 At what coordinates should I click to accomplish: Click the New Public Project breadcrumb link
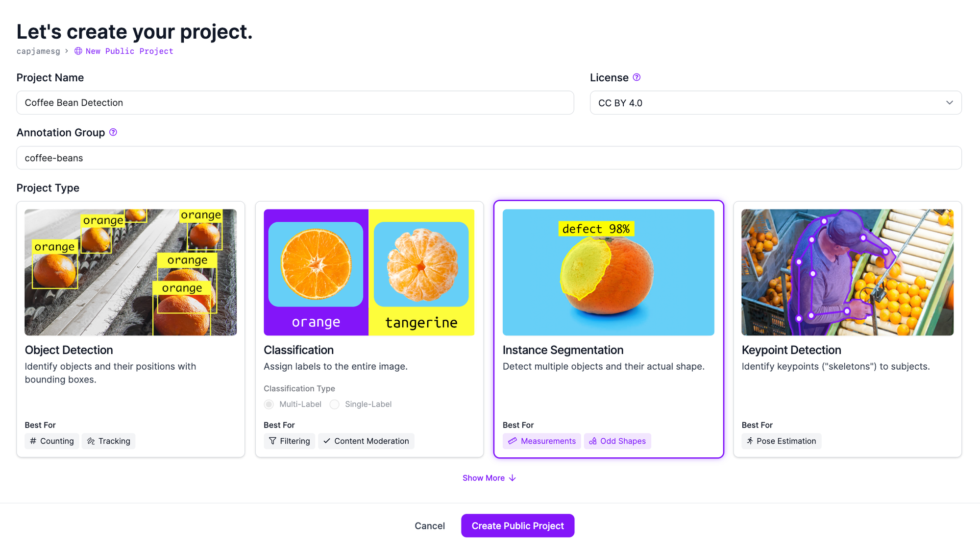pyautogui.click(x=129, y=51)
